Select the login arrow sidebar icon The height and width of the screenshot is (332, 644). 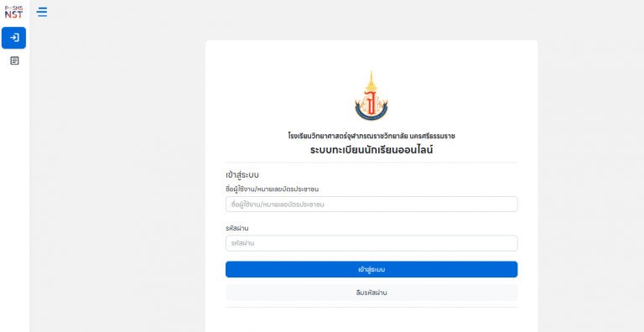pyautogui.click(x=14, y=38)
